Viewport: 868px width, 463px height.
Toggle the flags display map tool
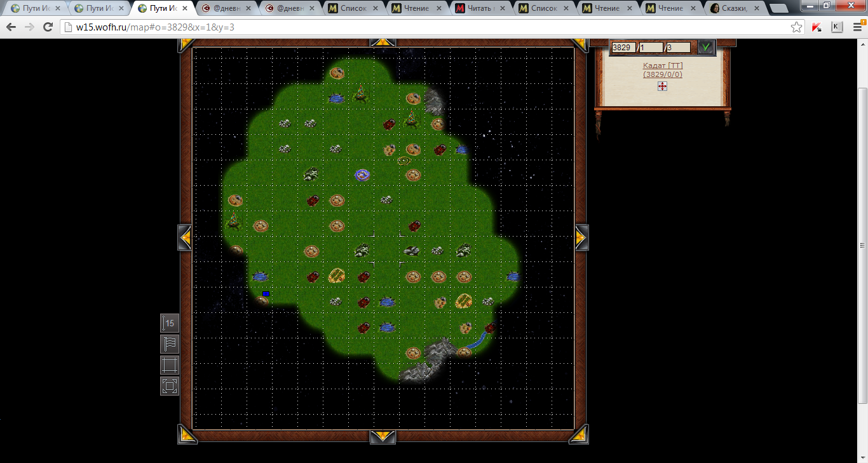pyautogui.click(x=170, y=344)
